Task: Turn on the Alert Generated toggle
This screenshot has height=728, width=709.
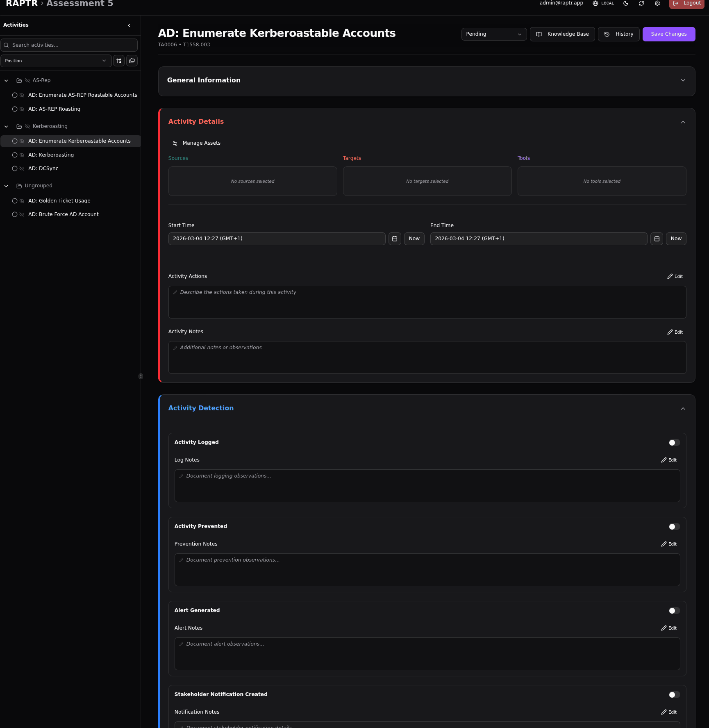Action: click(674, 611)
